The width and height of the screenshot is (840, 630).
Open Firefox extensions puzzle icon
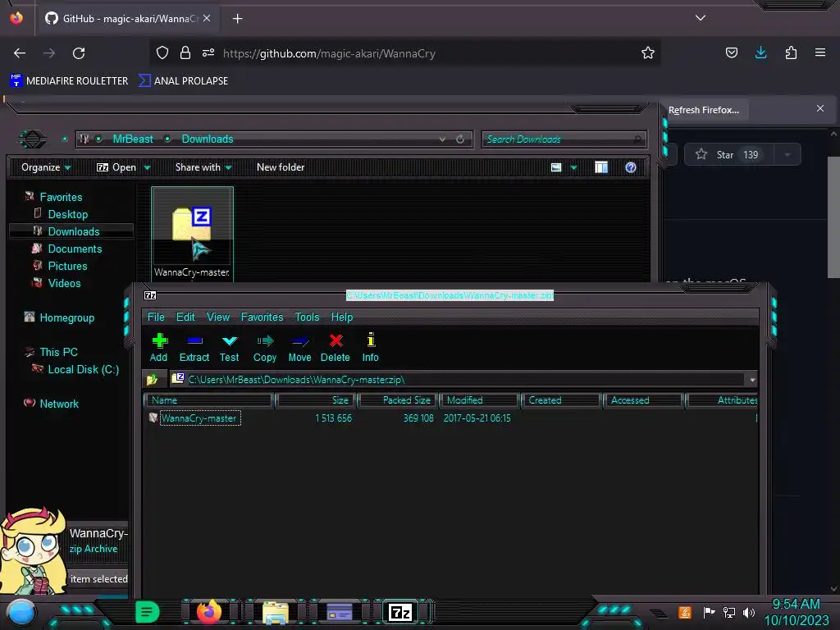click(x=791, y=52)
